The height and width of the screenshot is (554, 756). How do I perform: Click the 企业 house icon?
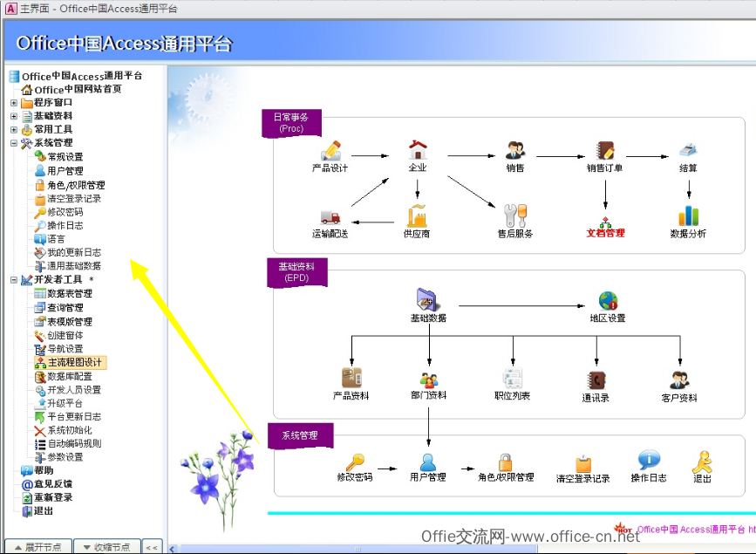pyautogui.click(x=418, y=149)
